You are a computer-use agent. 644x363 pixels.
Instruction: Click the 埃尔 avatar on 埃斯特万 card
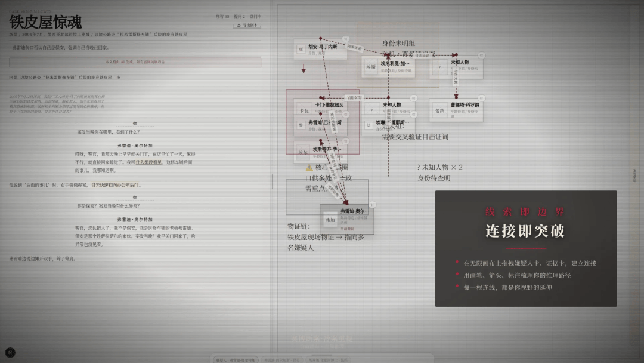[303, 152]
